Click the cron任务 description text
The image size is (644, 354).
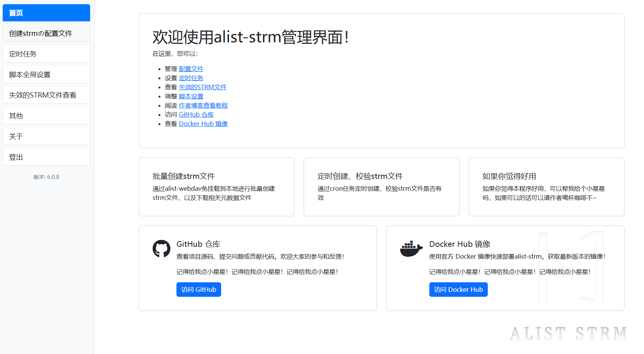click(x=380, y=193)
